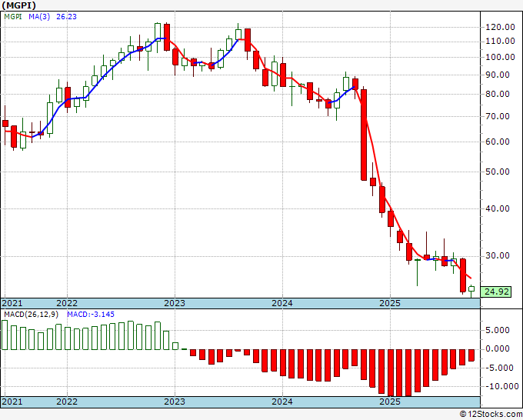Screen dimensions: 523x420
Task: Click 2025 on the MACD timeline
Action: coord(390,402)
